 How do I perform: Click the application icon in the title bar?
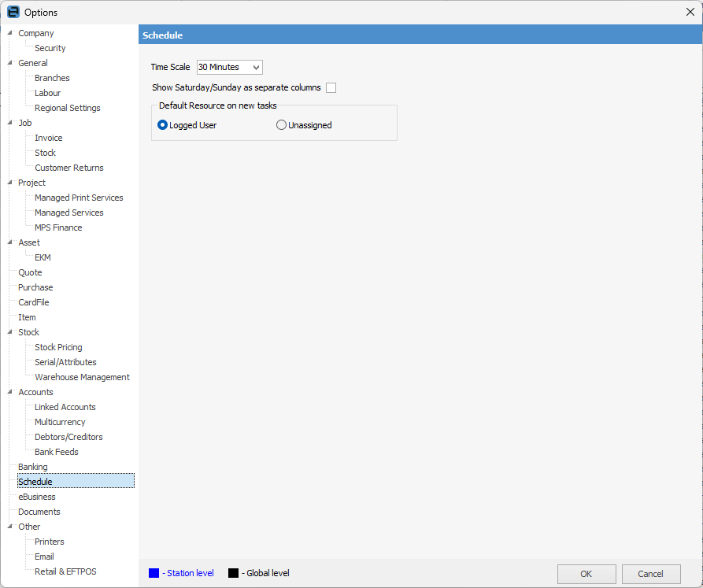pyautogui.click(x=13, y=12)
